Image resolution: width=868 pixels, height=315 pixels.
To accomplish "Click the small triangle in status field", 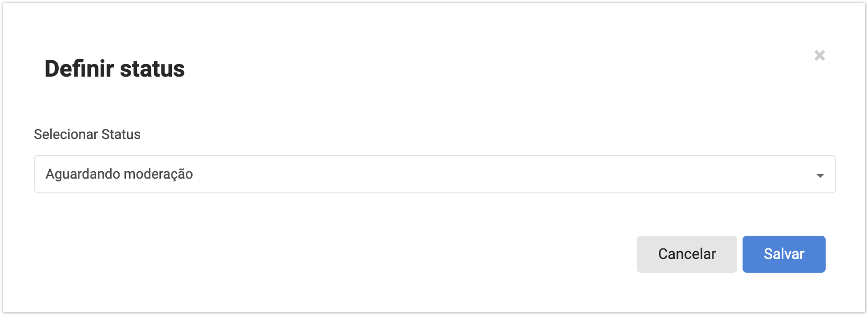I will 820,175.
